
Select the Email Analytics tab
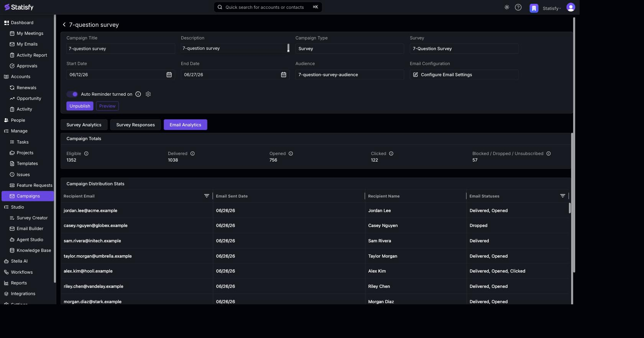[x=186, y=125]
